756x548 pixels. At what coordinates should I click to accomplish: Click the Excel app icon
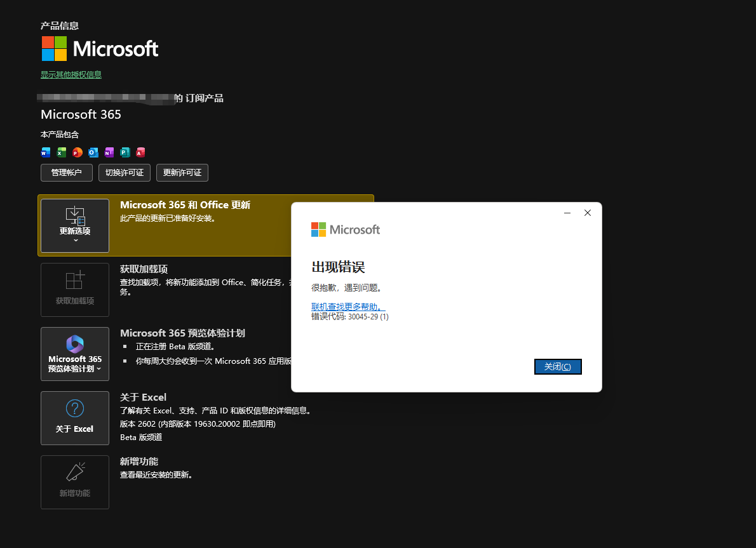[x=62, y=152]
